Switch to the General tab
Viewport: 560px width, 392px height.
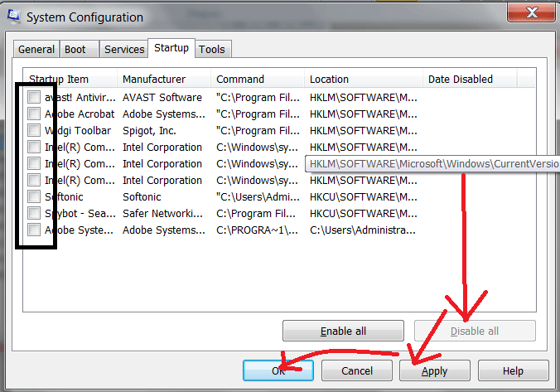tap(36, 49)
